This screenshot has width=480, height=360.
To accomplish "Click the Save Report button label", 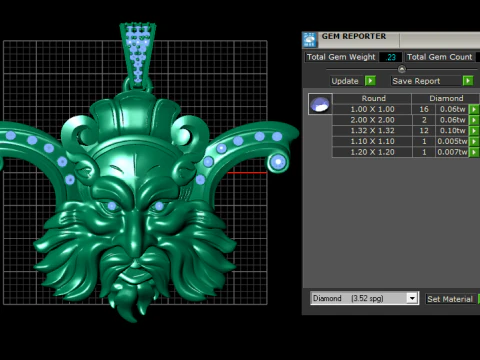I will point(416,81).
